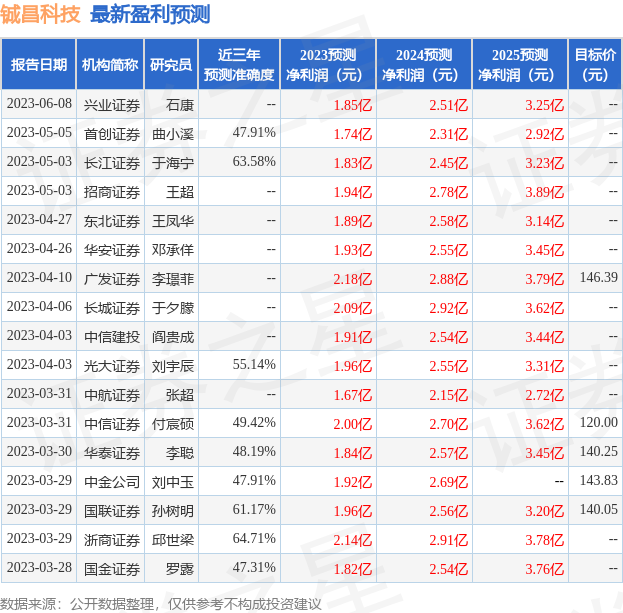Click the target price 146.39

(598, 278)
